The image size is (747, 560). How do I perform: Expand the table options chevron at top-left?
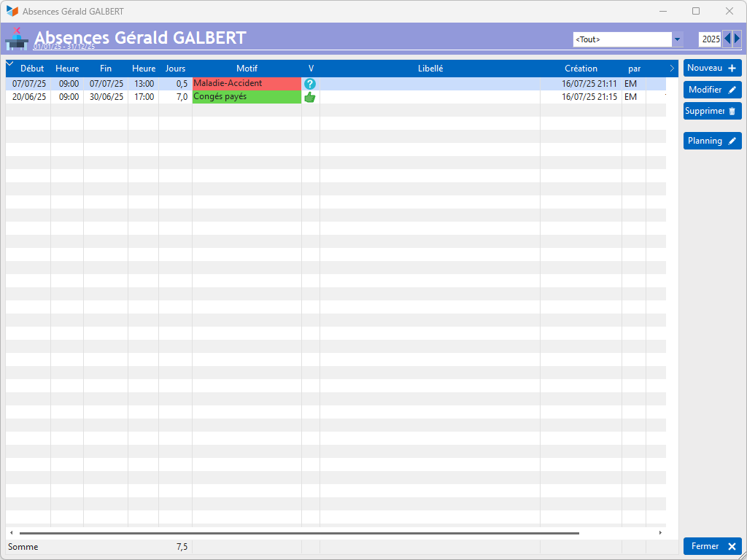point(9,64)
